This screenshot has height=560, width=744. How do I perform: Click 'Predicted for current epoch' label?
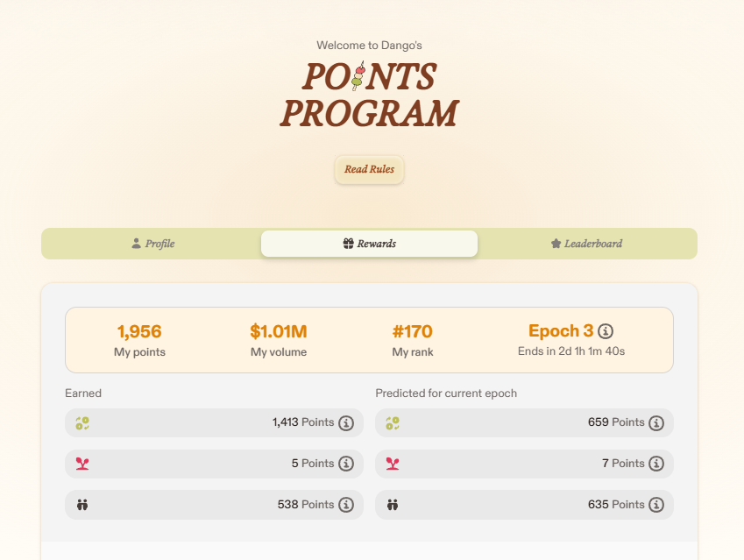[x=446, y=393]
